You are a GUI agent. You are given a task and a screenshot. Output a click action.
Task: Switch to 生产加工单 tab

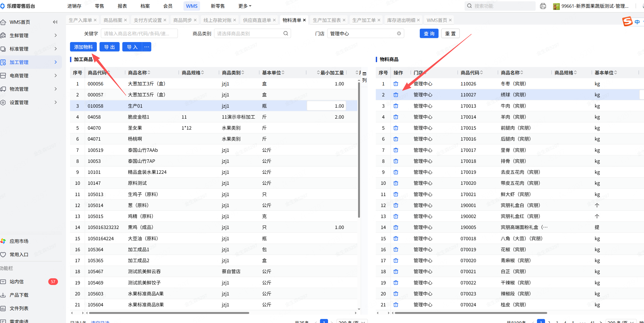[x=364, y=20]
